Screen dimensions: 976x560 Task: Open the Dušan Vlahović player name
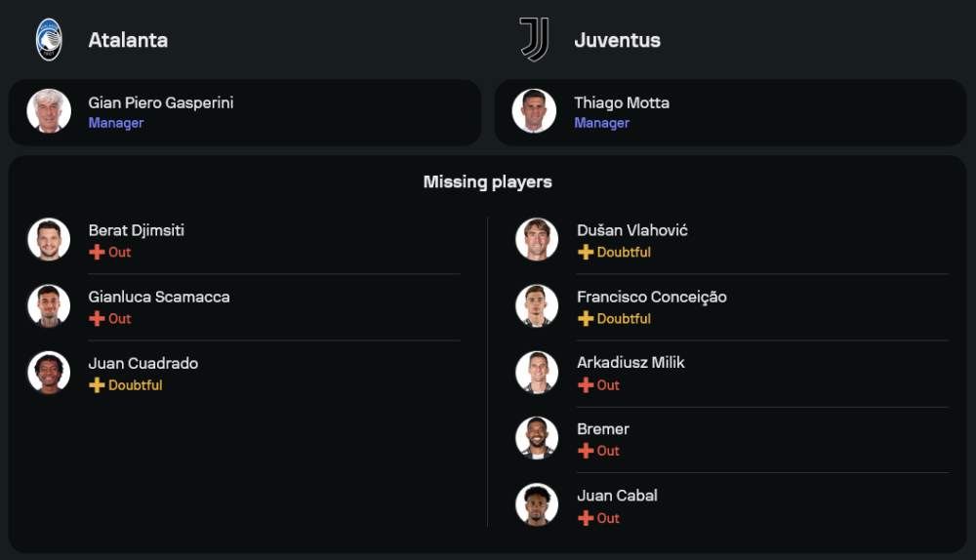pos(632,230)
